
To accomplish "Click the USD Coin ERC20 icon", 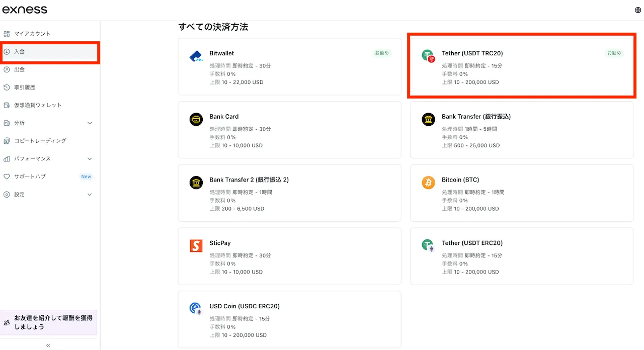I will click(x=196, y=309).
